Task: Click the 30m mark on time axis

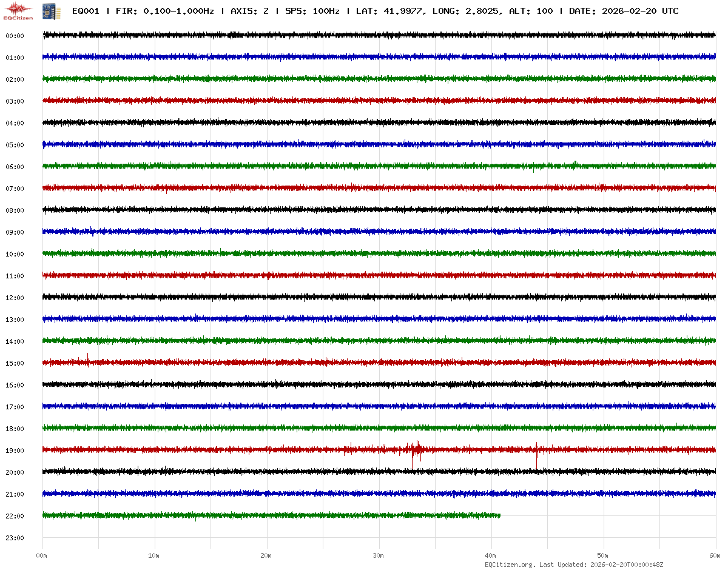Action: point(379,555)
